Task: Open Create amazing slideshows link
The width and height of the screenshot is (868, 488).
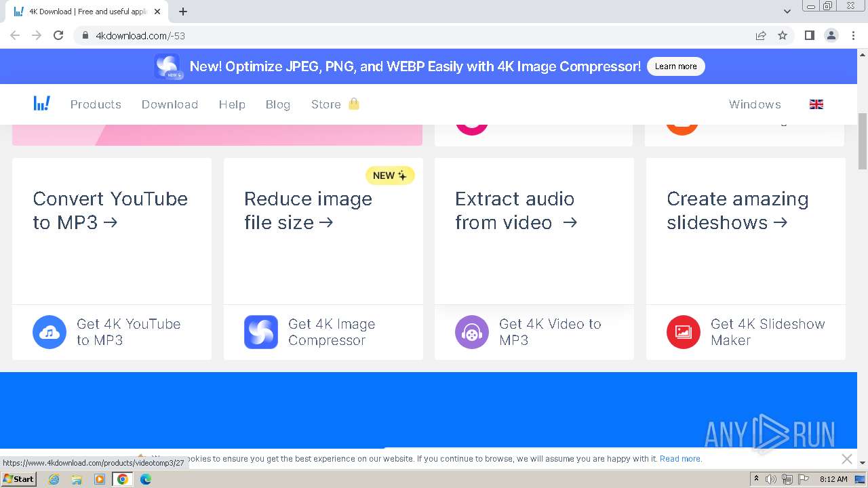Action: [x=737, y=211]
